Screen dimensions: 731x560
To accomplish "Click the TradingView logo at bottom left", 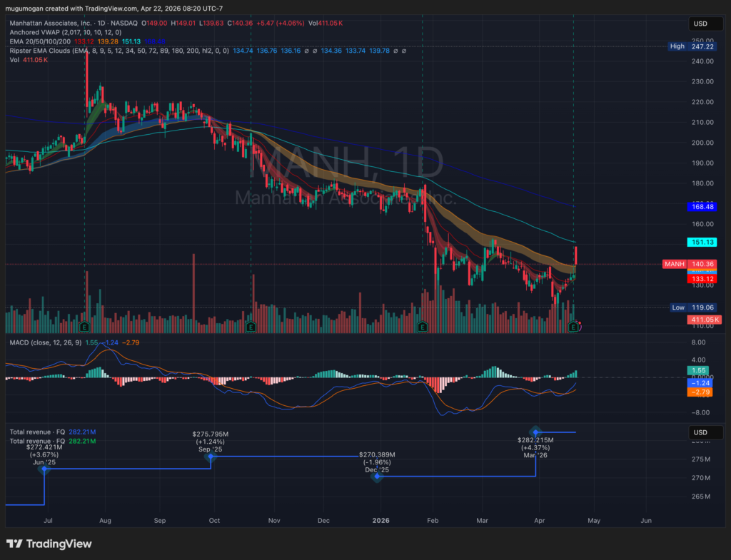I will tap(49, 544).
